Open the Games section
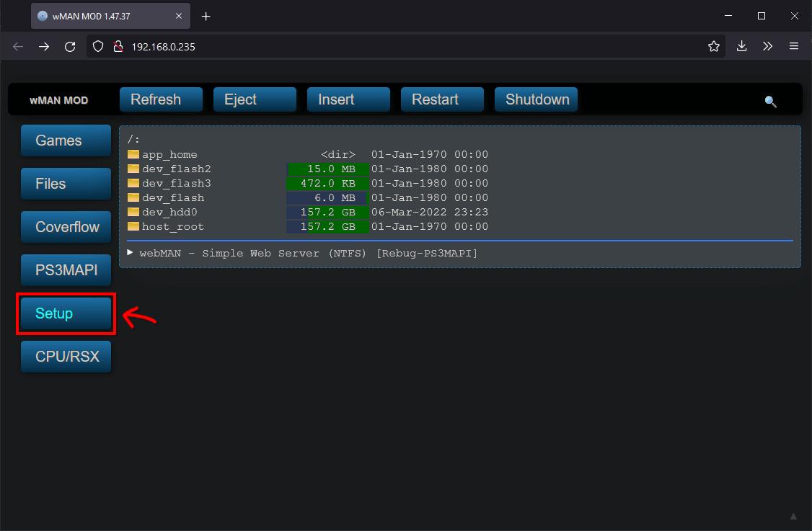 (x=66, y=140)
